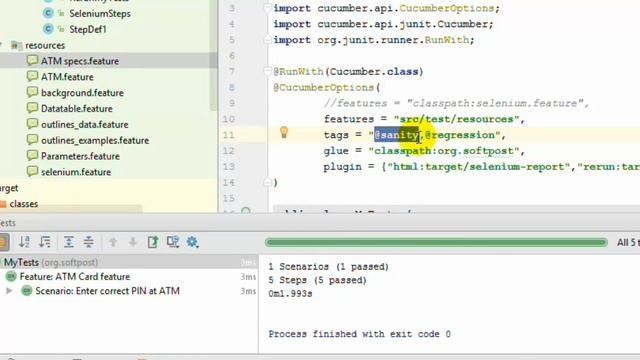Viewport: 640px width, 360px height.
Task: Select Scenario: Enter correct PIN at ATM
Action: [107, 291]
